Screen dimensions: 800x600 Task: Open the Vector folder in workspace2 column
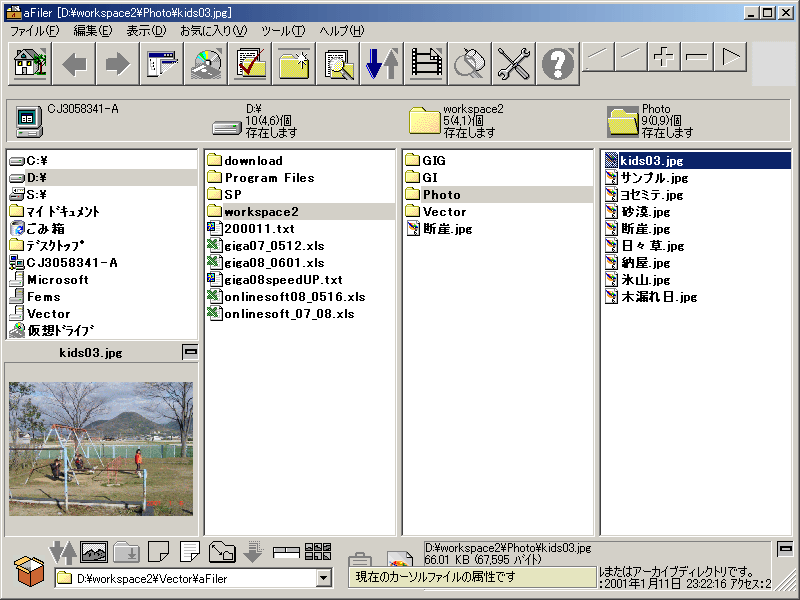coord(498,211)
